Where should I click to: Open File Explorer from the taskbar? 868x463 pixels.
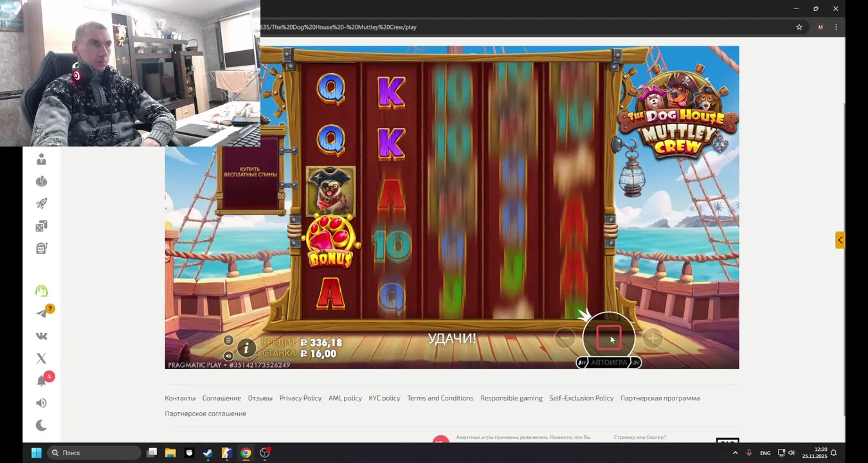pos(170,453)
